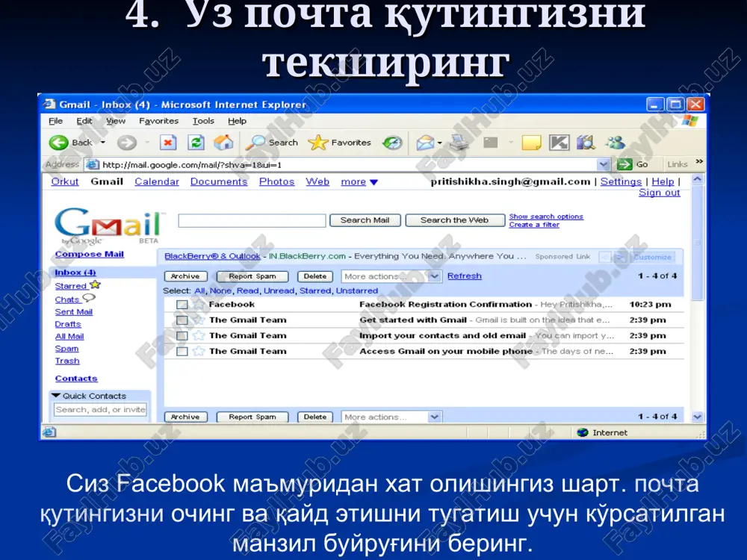Star the Access Gmail on mobile message
The width and height of the screenshot is (747, 560).
(199, 352)
